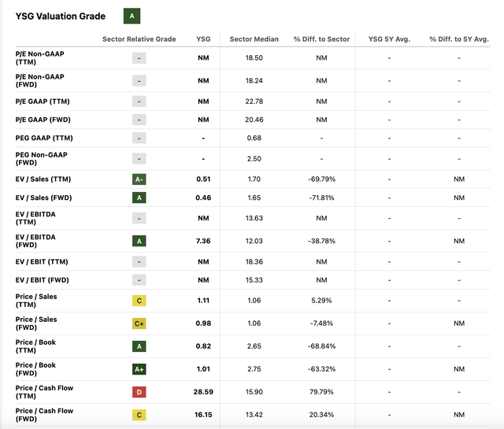Screen dimensions: 504x429
Task: Click the empty grade badge for EV / EBIT (FWD)
Action: 139,280
